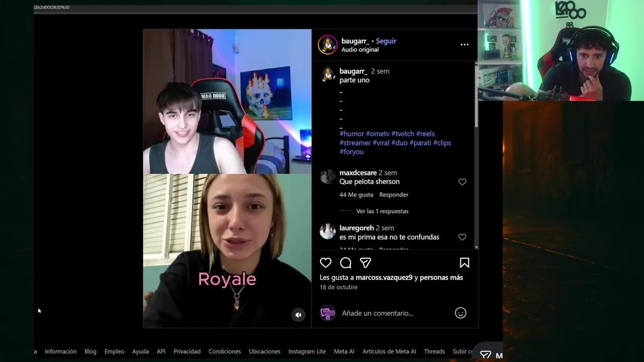644x362 pixels.
Task: Open Threads footer link
Action: (434, 351)
